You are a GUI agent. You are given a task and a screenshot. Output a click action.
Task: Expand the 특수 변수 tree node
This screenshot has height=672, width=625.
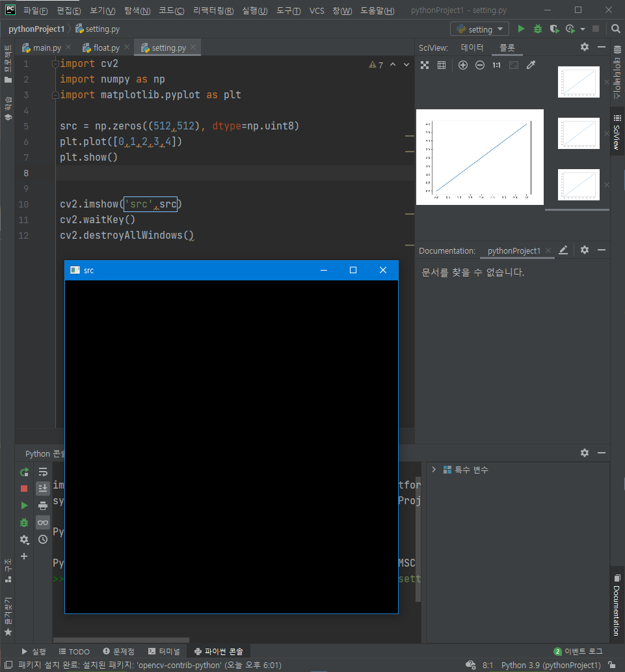(434, 469)
